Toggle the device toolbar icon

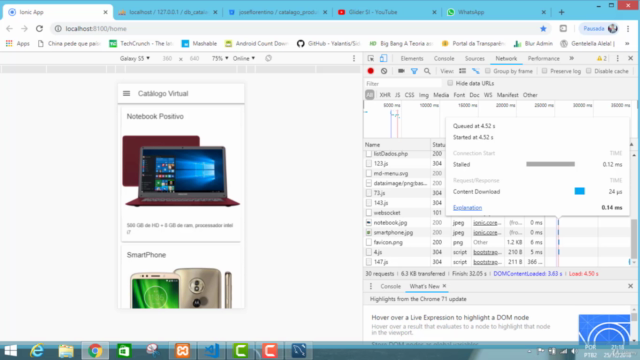pyautogui.click(x=383, y=58)
